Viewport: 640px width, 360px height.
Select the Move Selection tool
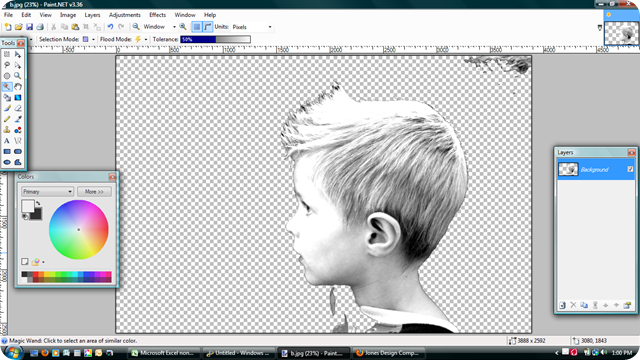coord(18,65)
